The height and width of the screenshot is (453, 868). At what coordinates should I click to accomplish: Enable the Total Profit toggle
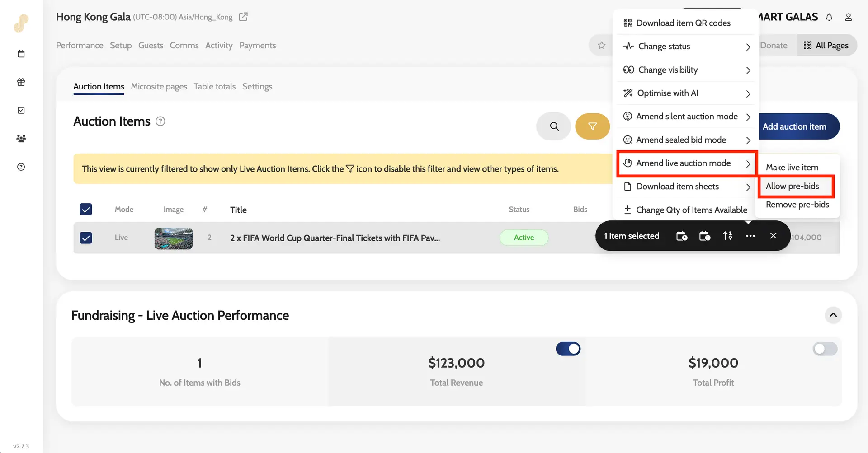pos(825,349)
